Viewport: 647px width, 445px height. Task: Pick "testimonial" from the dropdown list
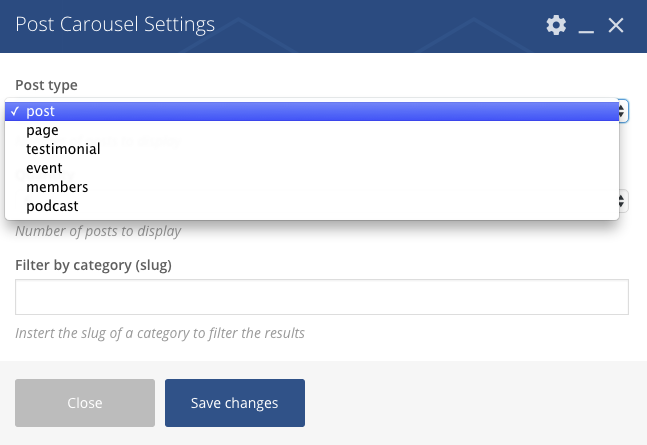pos(63,149)
